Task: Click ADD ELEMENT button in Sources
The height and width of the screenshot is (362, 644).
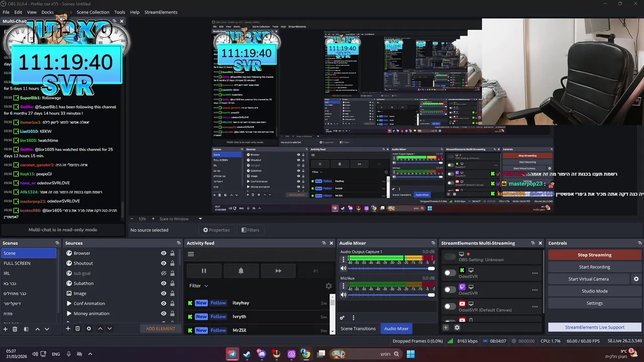Action: (160, 329)
